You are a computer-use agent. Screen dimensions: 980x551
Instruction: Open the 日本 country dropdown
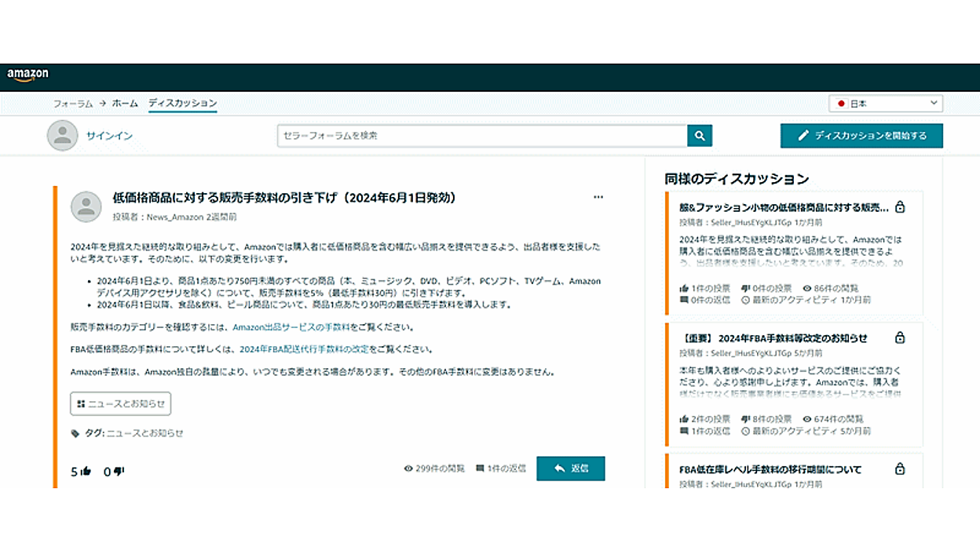pos(886,104)
